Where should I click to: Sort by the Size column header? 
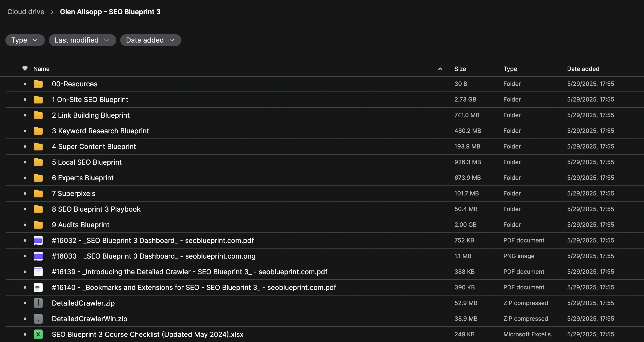click(460, 69)
